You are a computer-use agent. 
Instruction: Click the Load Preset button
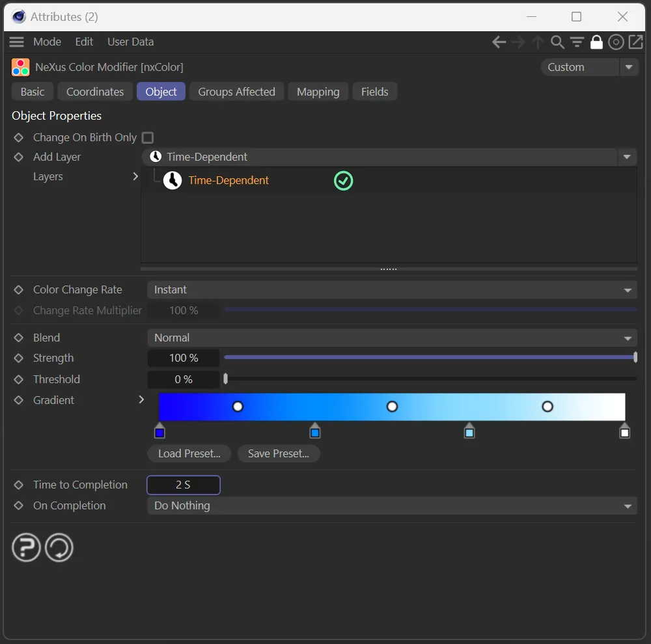(x=189, y=454)
